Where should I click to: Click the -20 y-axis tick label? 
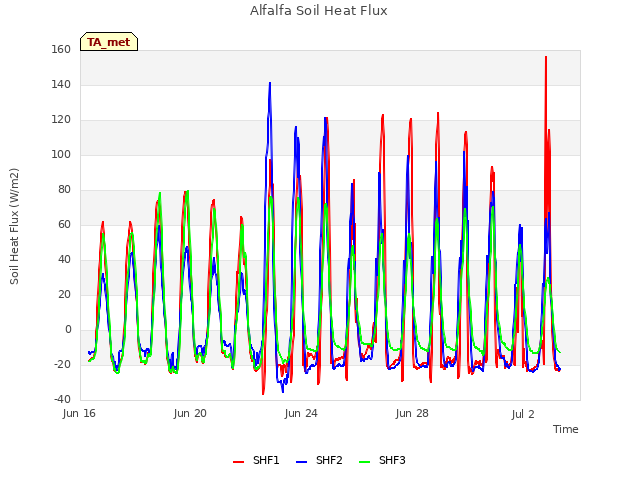coord(62,364)
